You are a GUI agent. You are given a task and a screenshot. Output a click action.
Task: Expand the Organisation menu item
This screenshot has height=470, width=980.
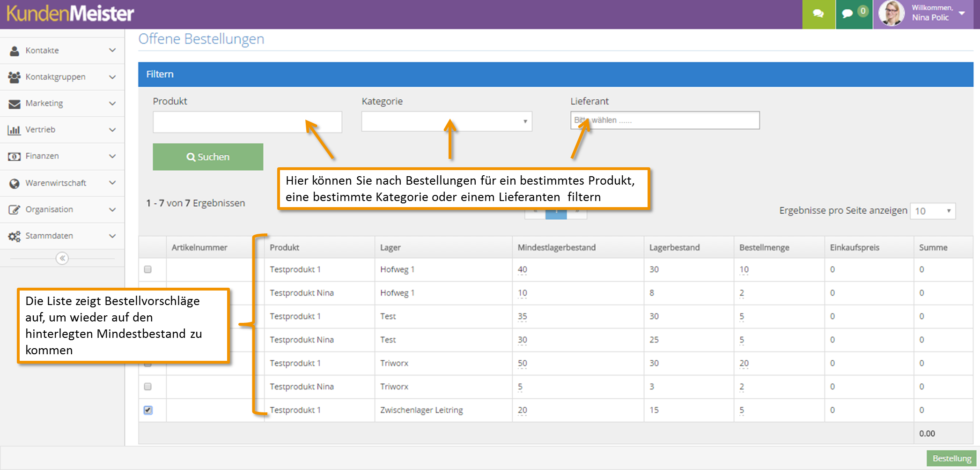coord(62,209)
